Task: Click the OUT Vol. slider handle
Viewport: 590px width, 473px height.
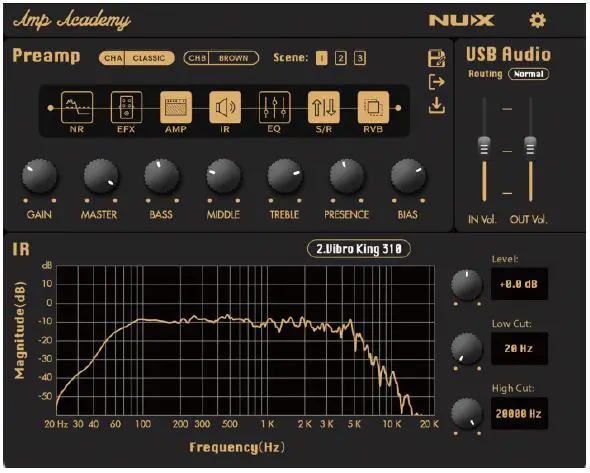Action: point(530,146)
